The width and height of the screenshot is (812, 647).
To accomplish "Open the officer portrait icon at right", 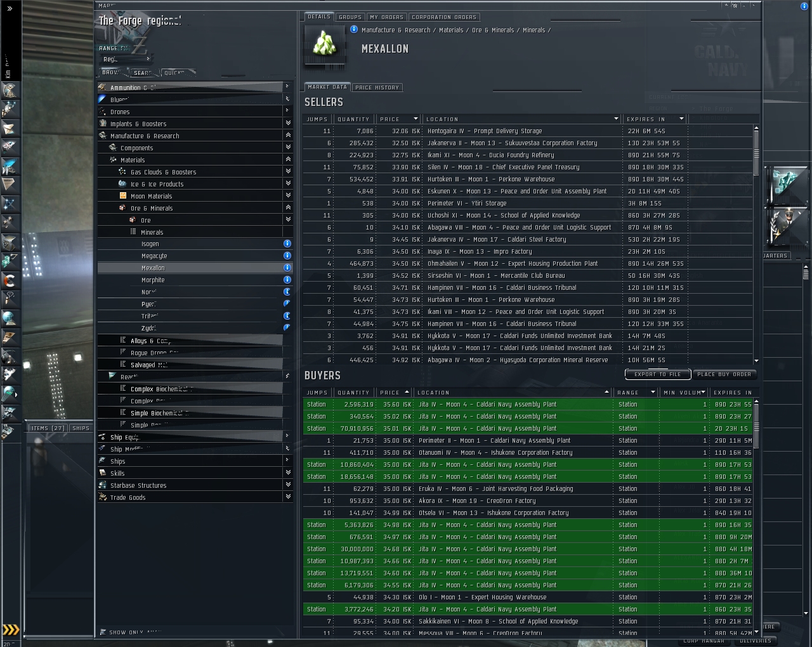I will [x=786, y=226].
